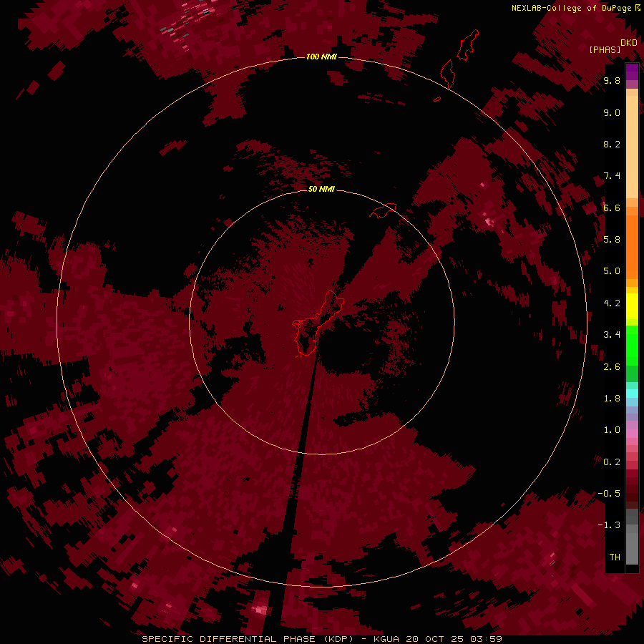Pick the gray bottom segment of the color bar

click(632, 545)
